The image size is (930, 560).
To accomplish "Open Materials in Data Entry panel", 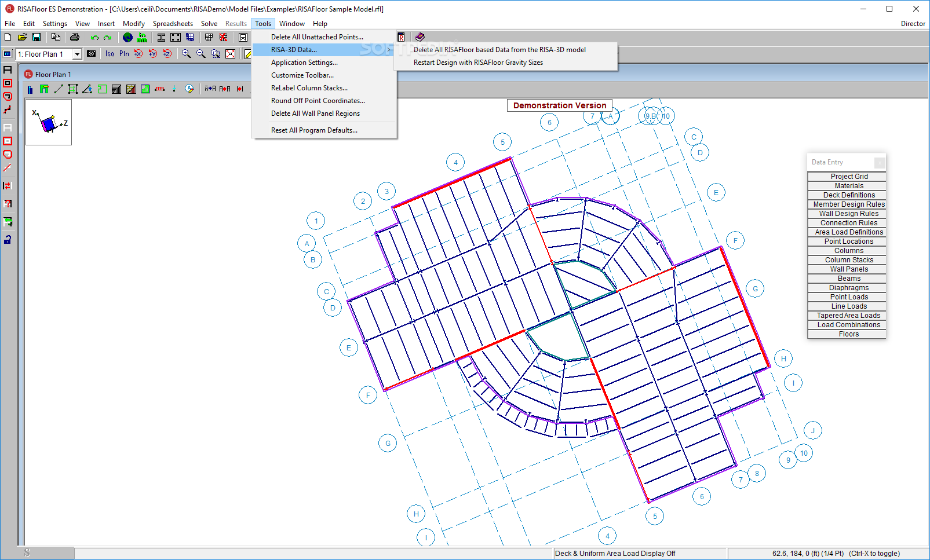I will tap(847, 186).
